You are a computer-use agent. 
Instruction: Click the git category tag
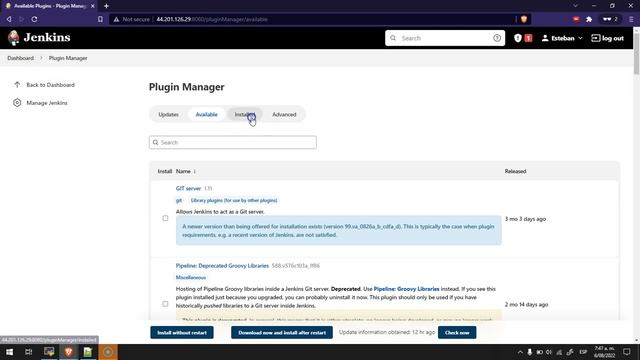tap(179, 200)
